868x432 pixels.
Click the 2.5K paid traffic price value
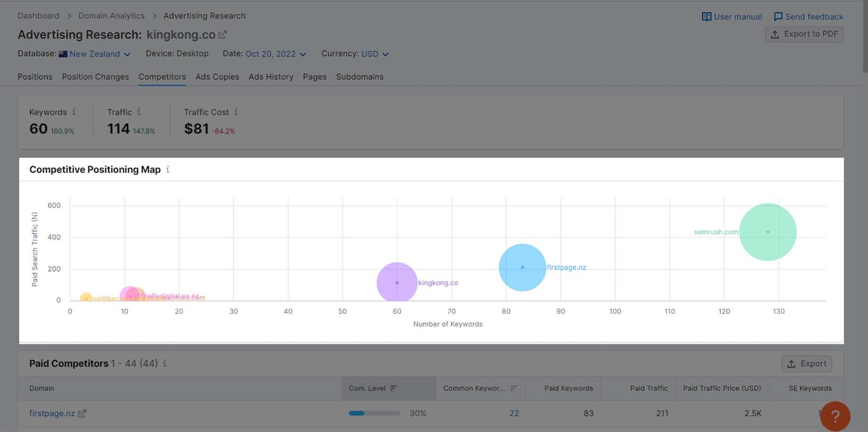[753, 414]
